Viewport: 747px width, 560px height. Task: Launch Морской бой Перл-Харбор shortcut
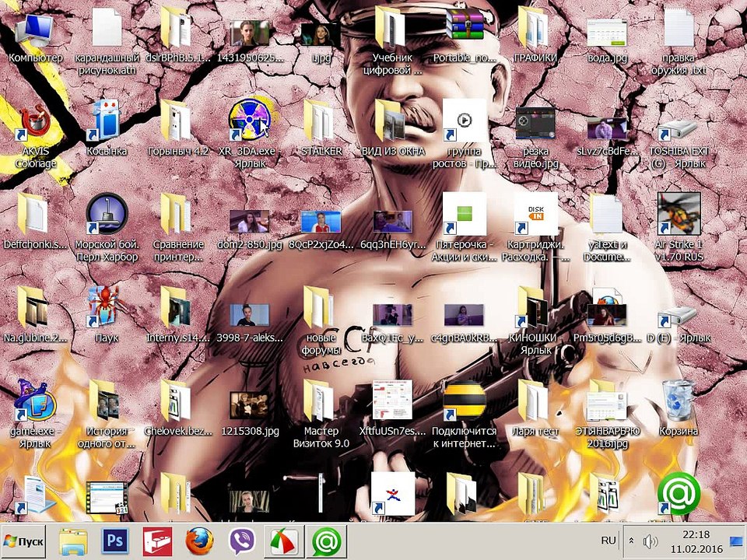107,214
